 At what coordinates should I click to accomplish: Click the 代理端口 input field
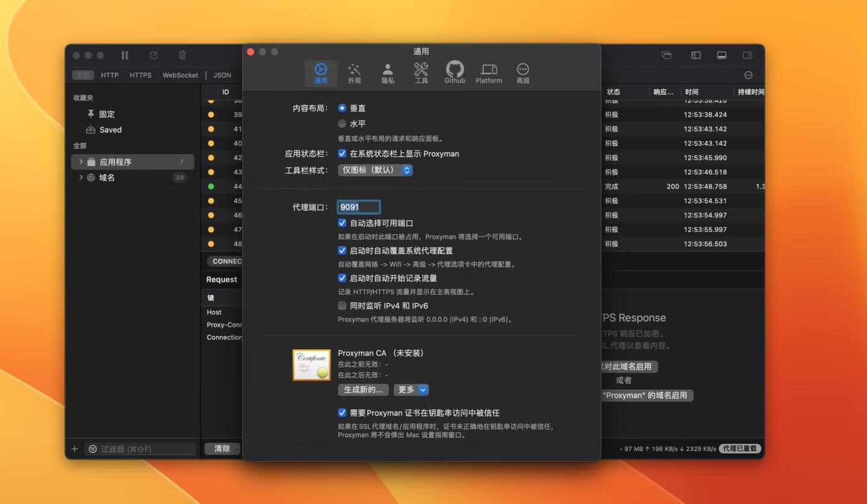(x=359, y=207)
